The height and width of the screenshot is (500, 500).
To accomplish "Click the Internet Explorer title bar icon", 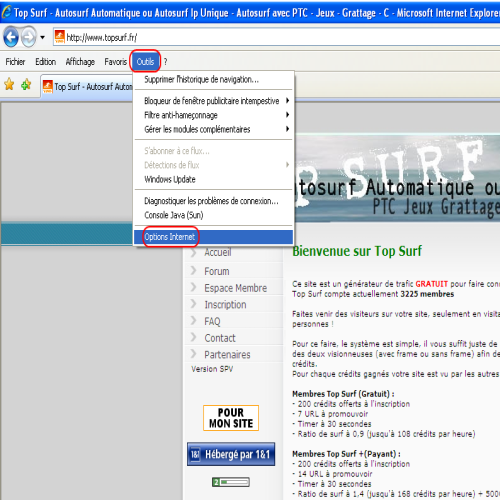I will coord(6,12).
